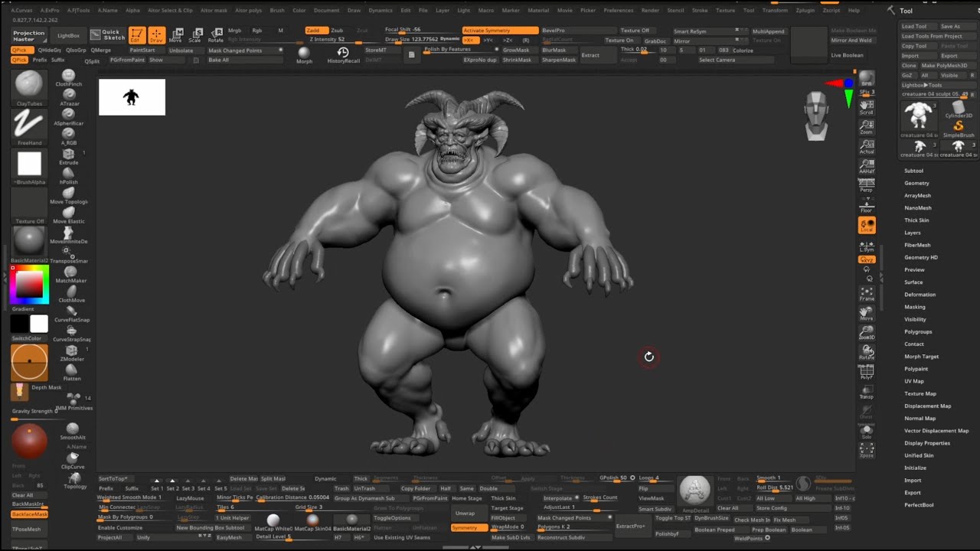Expand the Subtool palette section
Image resolution: width=980 pixels, height=551 pixels.
point(914,171)
